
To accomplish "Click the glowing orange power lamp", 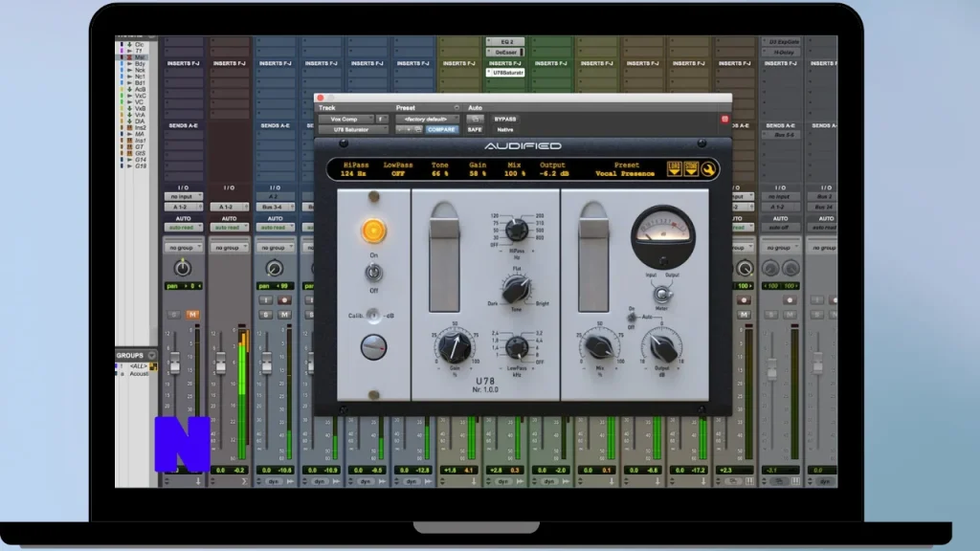I will pyautogui.click(x=373, y=231).
